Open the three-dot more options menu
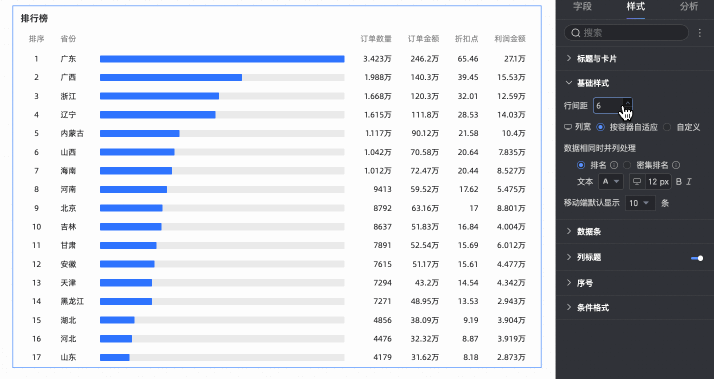This screenshot has height=379, width=714. tap(700, 33)
